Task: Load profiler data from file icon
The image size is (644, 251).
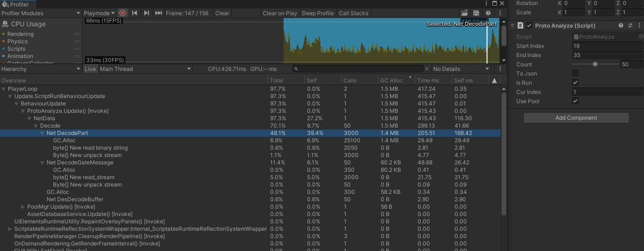Action: tap(465, 13)
